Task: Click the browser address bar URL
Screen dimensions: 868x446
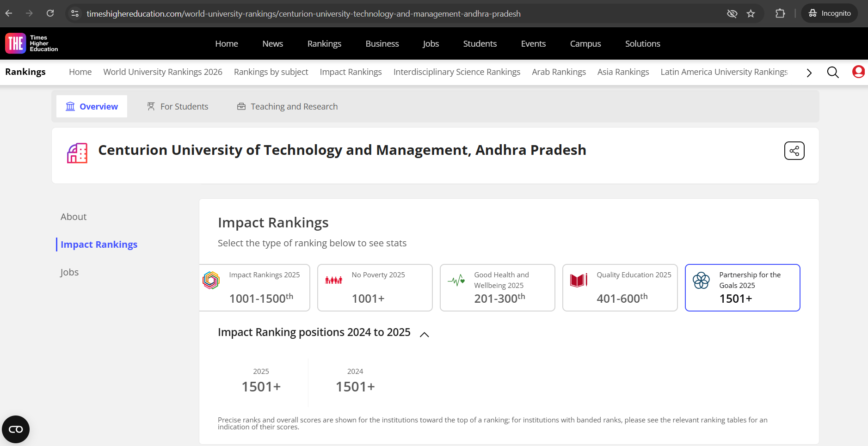Action: click(303, 14)
